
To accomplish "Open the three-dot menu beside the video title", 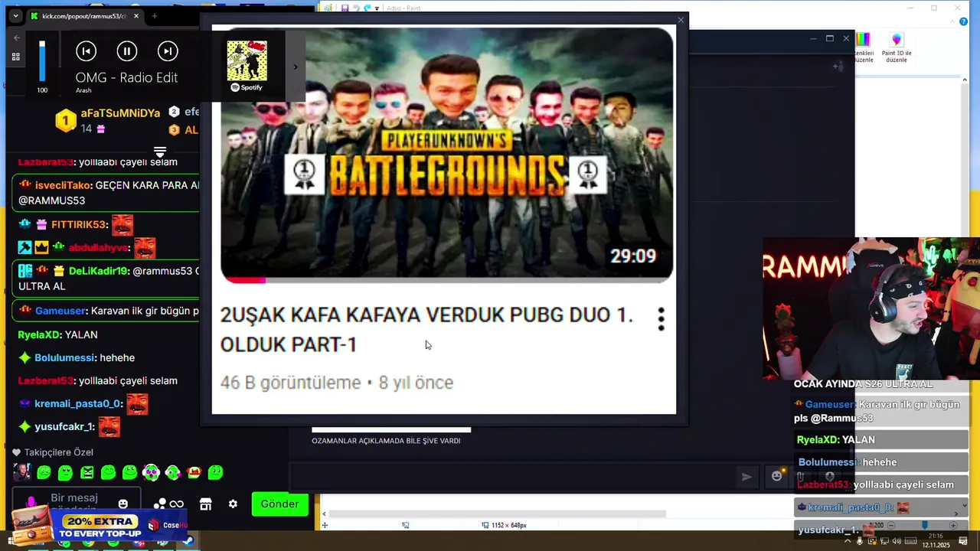I will 661,319.
